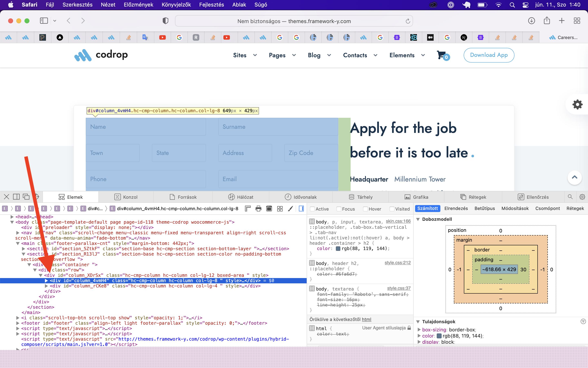Image resolution: width=588 pixels, height=368 pixels.
Task: Switch to the Konzol tab
Action: pyautogui.click(x=126, y=197)
